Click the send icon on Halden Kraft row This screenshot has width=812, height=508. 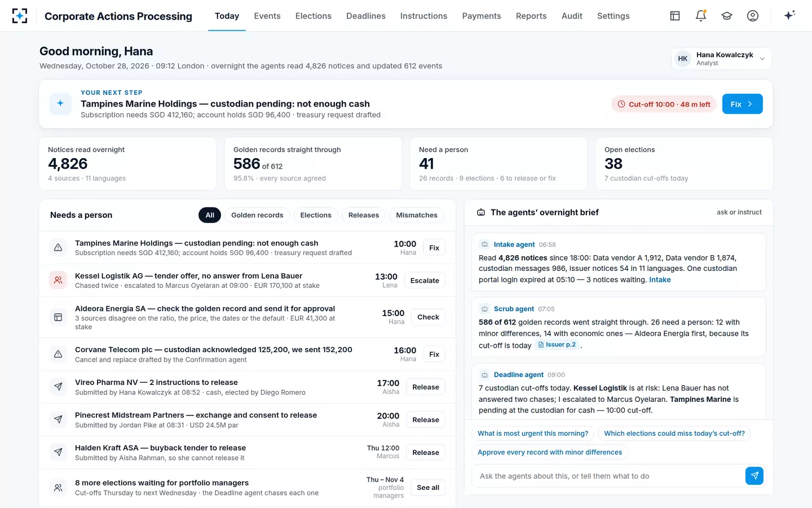(58, 453)
